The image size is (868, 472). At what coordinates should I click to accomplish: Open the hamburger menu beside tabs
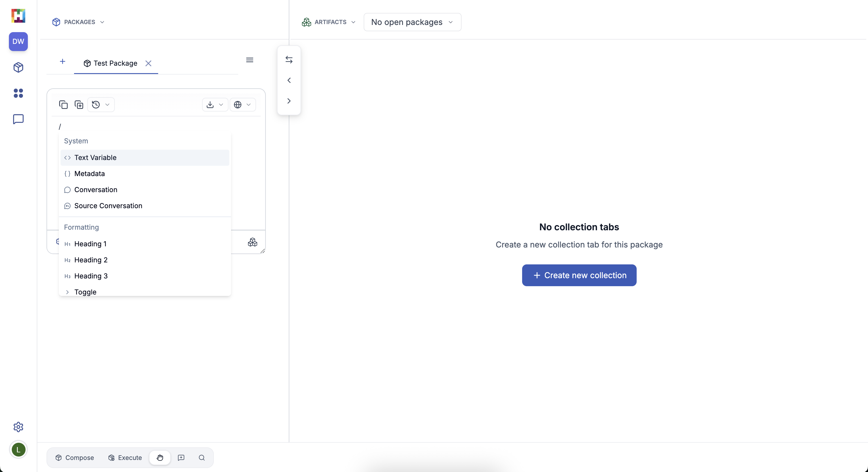point(249,60)
